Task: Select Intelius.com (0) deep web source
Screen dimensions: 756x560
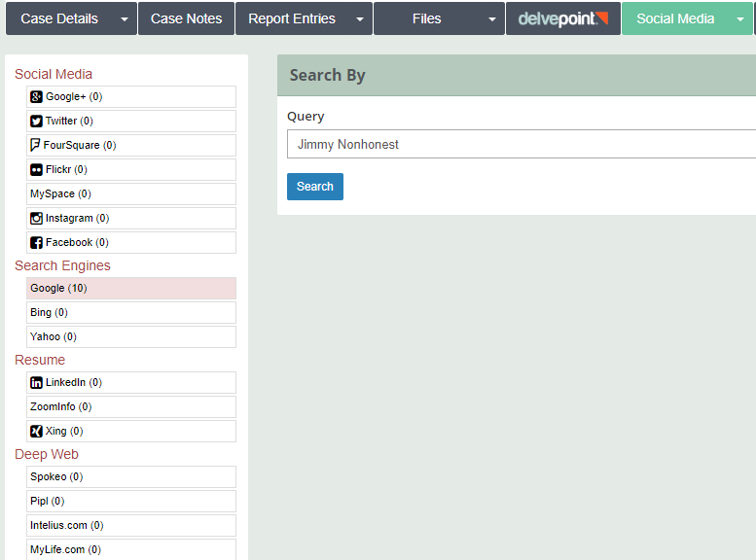Action: pyautogui.click(x=131, y=525)
